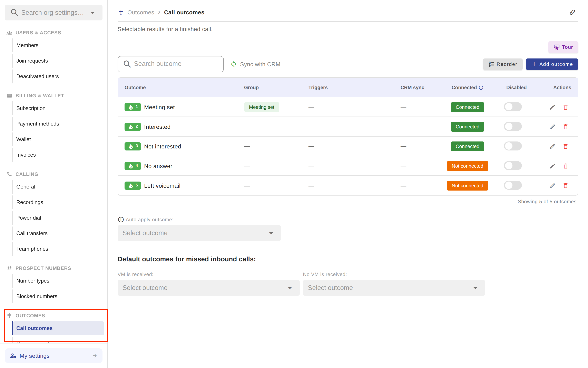Select Call outcomes in sidebar
588x368 pixels.
58,328
